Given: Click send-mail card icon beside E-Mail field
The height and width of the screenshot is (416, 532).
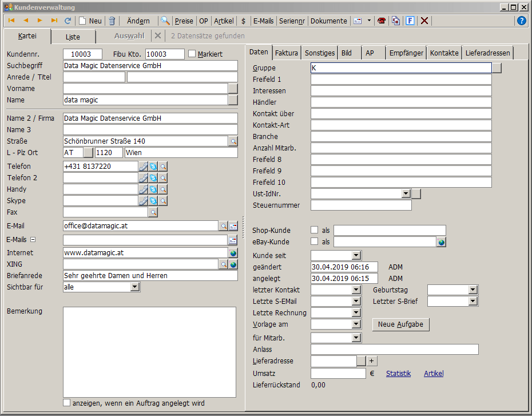Looking at the screenshot, I should [233, 226].
